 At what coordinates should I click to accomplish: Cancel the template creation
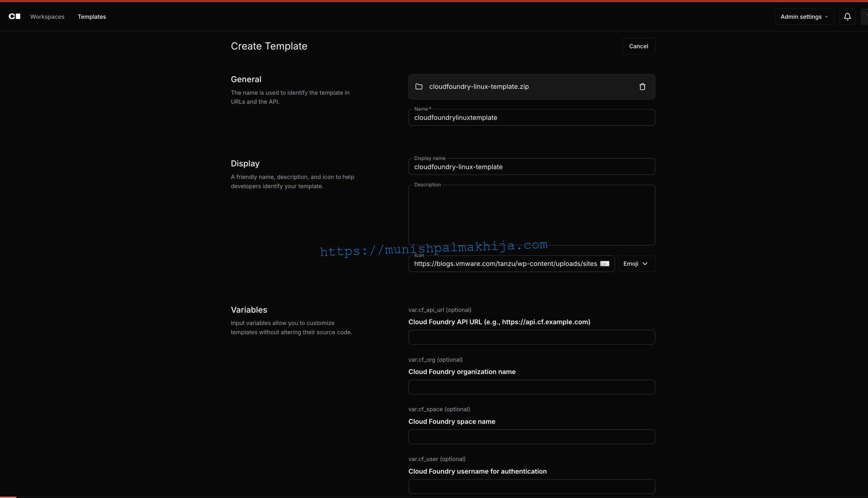pyautogui.click(x=638, y=46)
